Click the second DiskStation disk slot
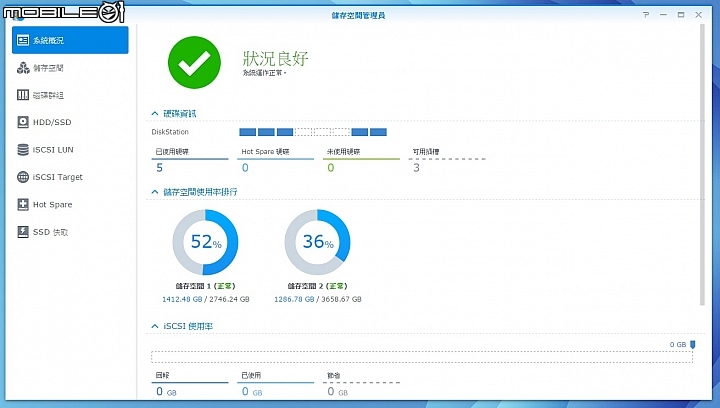The width and height of the screenshot is (720, 408). coord(266,132)
